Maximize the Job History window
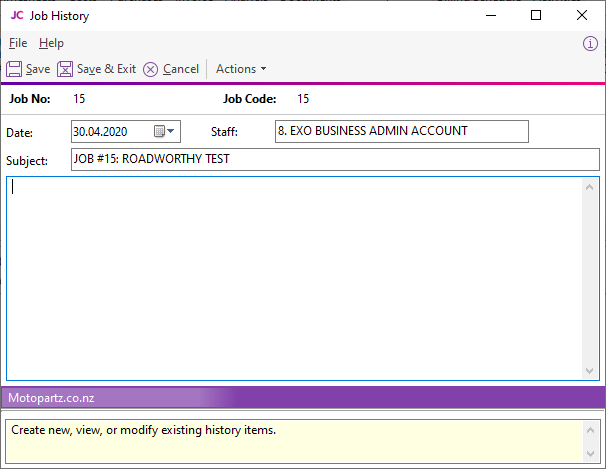This screenshot has width=606, height=469. click(536, 15)
